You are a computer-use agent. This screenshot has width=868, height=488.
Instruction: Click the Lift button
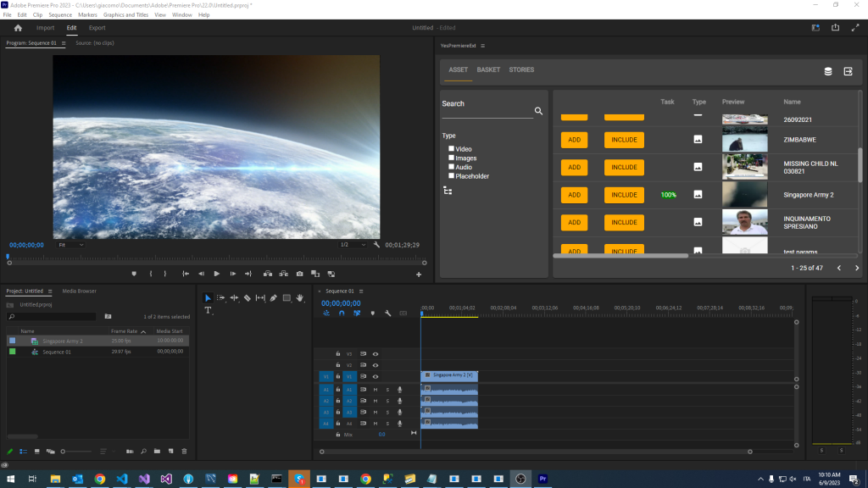pos(268,274)
